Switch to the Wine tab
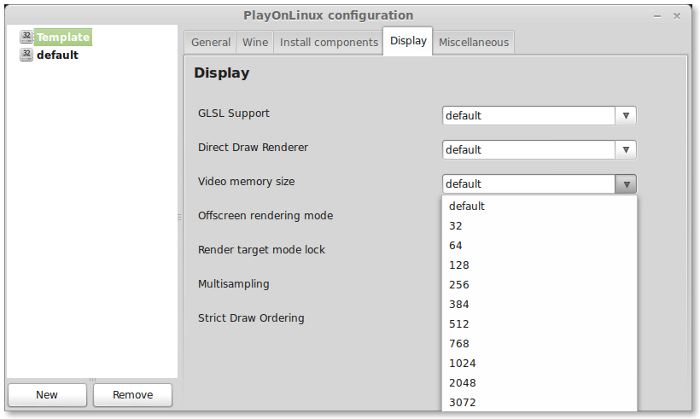Image resolution: width=700 pixels, height=419 pixels. tap(255, 42)
